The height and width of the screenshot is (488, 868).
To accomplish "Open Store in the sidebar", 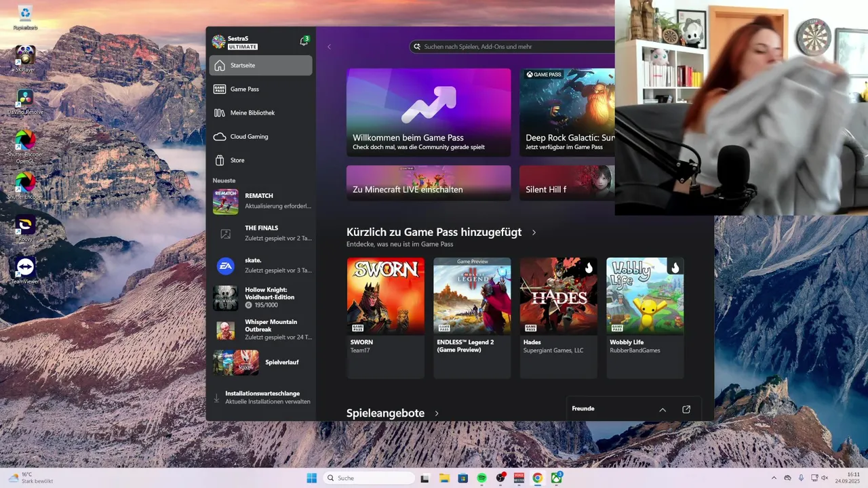I will click(260, 160).
